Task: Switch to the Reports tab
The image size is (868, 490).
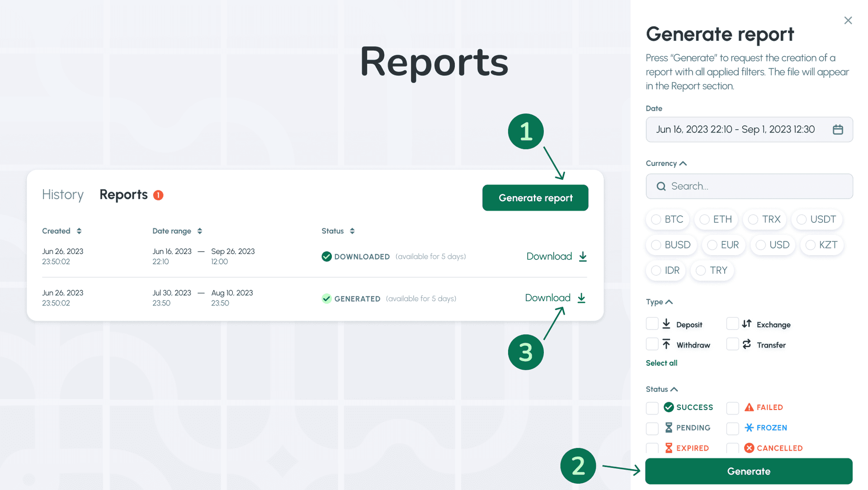Action: (123, 194)
